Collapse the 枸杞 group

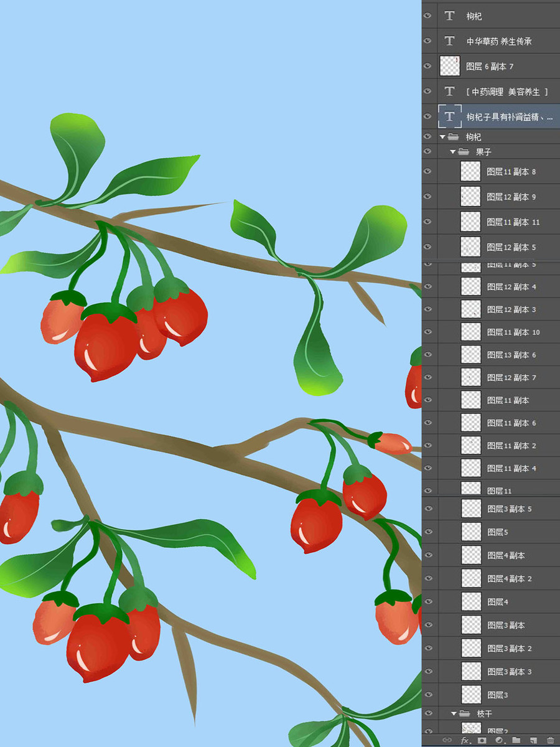442,136
